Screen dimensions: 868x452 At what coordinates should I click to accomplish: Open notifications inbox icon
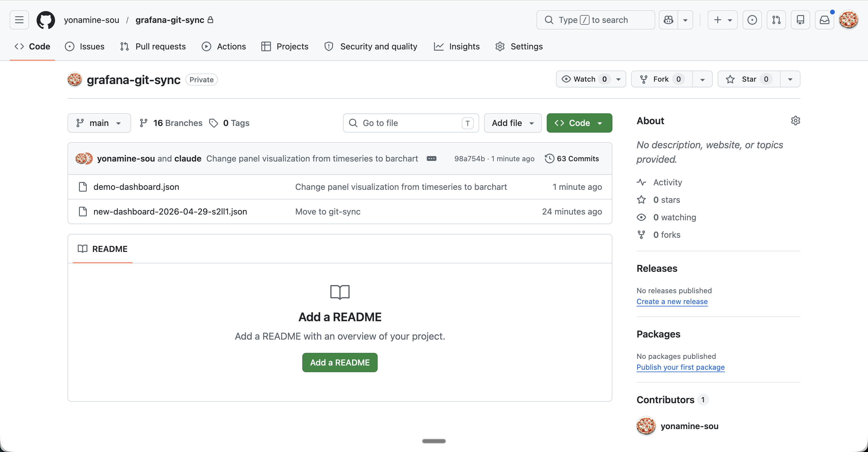click(x=824, y=20)
